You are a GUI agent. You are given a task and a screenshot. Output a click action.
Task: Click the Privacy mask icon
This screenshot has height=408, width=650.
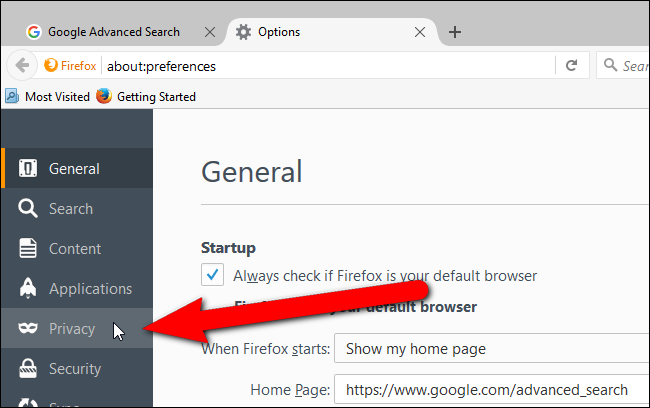click(x=28, y=328)
